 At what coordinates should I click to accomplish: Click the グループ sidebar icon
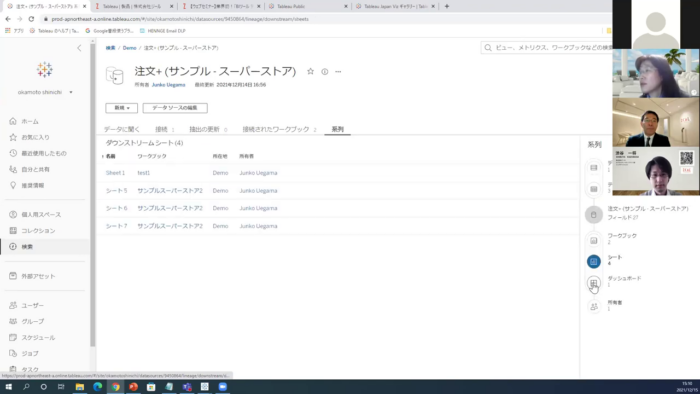click(13, 321)
